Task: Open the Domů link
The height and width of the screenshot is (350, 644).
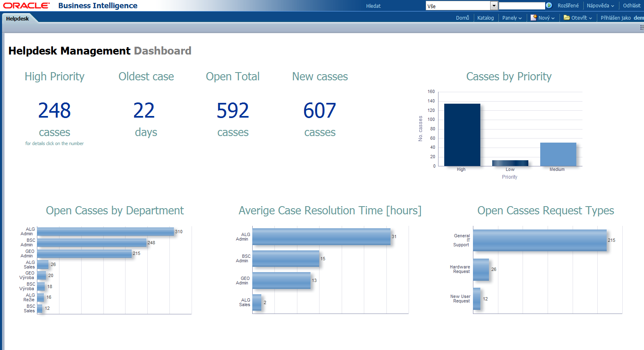Action: pyautogui.click(x=462, y=18)
